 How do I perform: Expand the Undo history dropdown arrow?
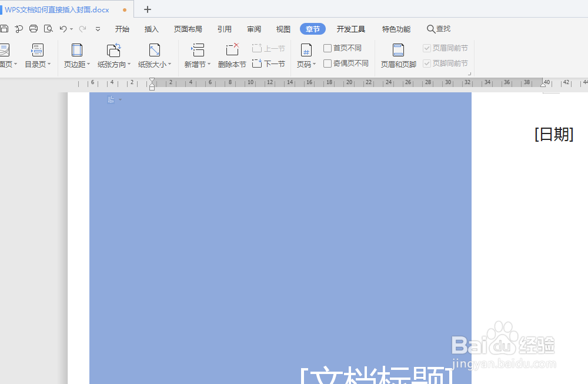point(71,29)
